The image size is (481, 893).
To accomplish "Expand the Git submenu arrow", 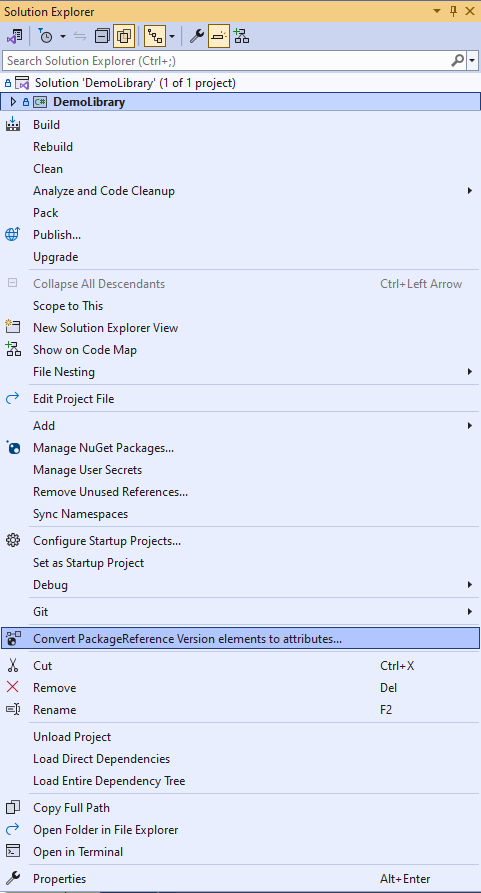I will (470, 612).
